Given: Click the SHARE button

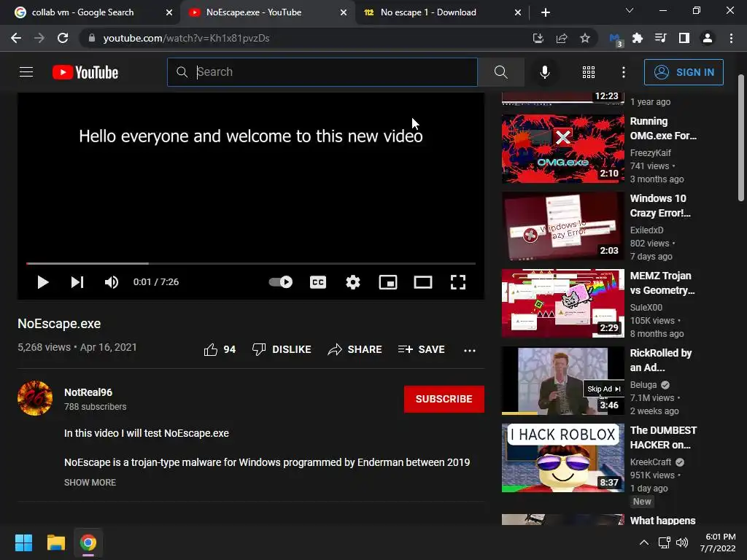Looking at the screenshot, I should point(355,349).
